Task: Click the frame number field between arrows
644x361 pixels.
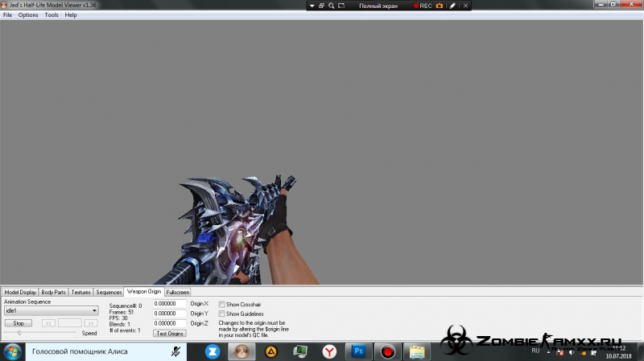Action: (x=70, y=323)
